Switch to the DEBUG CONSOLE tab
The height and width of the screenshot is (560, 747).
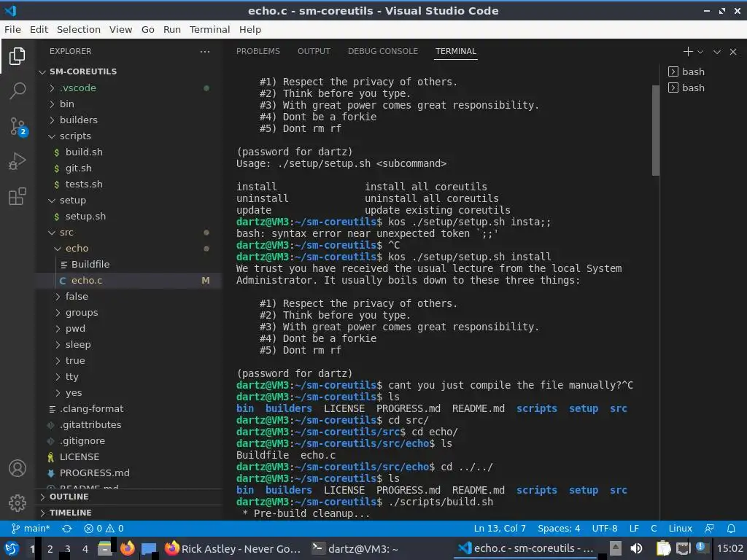coord(382,52)
